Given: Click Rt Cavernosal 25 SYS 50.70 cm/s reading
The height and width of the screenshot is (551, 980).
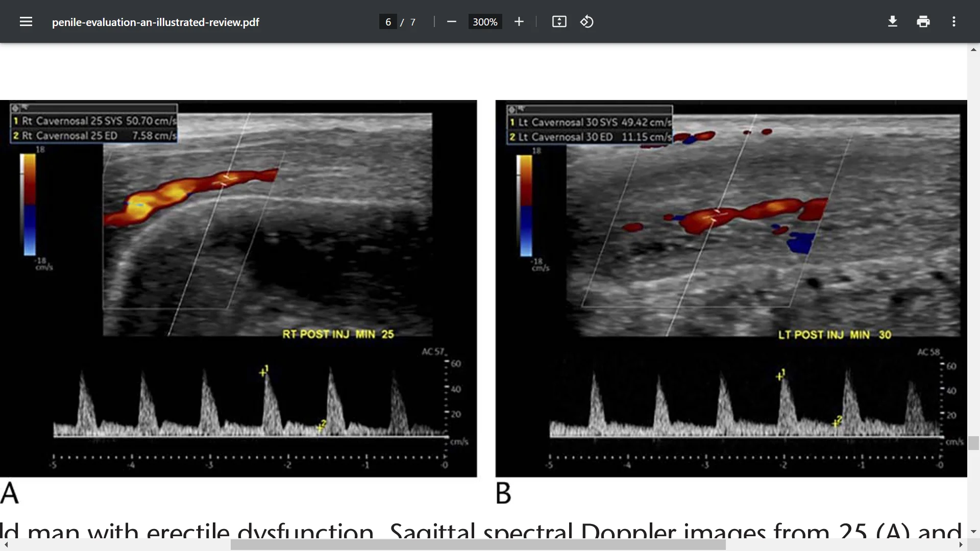Looking at the screenshot, I should (x=94, y=121).
